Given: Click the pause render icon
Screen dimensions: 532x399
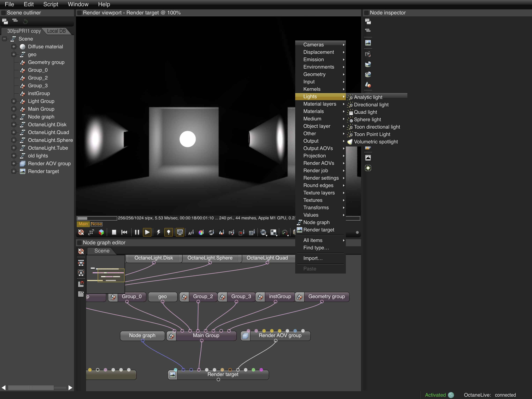Looking at the screenshot, I should (x=137, y=232).
